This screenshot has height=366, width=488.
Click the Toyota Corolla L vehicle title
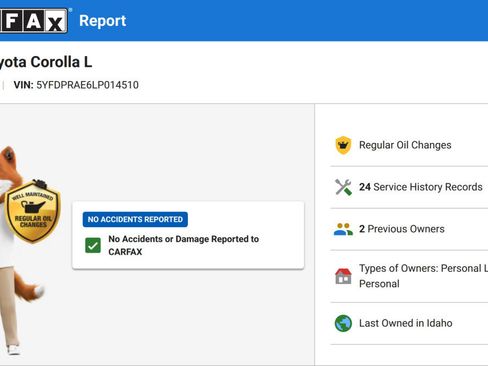(46, 62)
